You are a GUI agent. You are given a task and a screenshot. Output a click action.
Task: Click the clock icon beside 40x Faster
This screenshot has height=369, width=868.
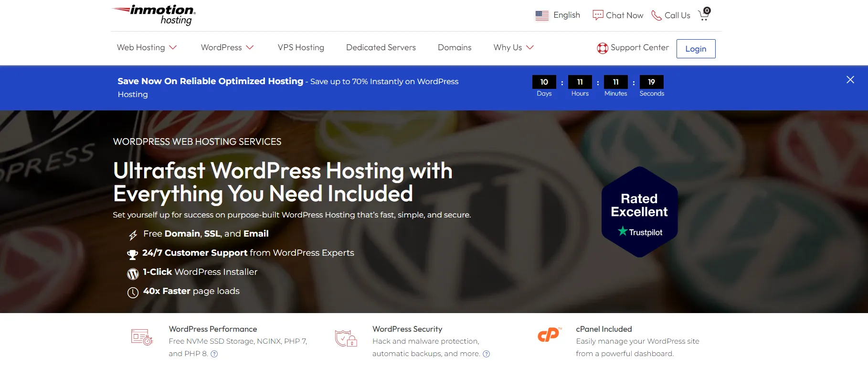[x=133, y=293]
